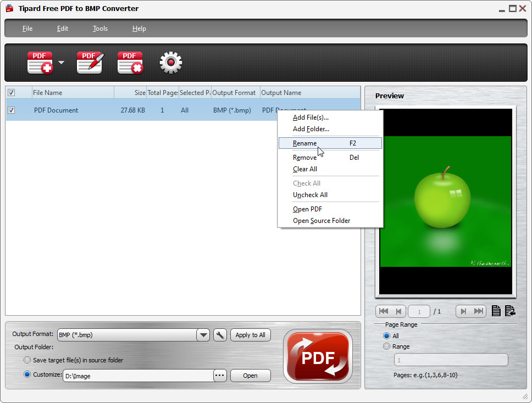Click the File Name column header
Viewport: 532px width, 403px height.
pyautogui.click(x=73, y=93)
